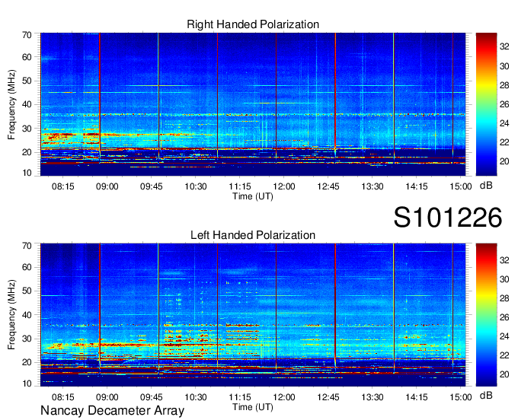
Task: Select the S101226 observation label
Action: pos(448,218)
